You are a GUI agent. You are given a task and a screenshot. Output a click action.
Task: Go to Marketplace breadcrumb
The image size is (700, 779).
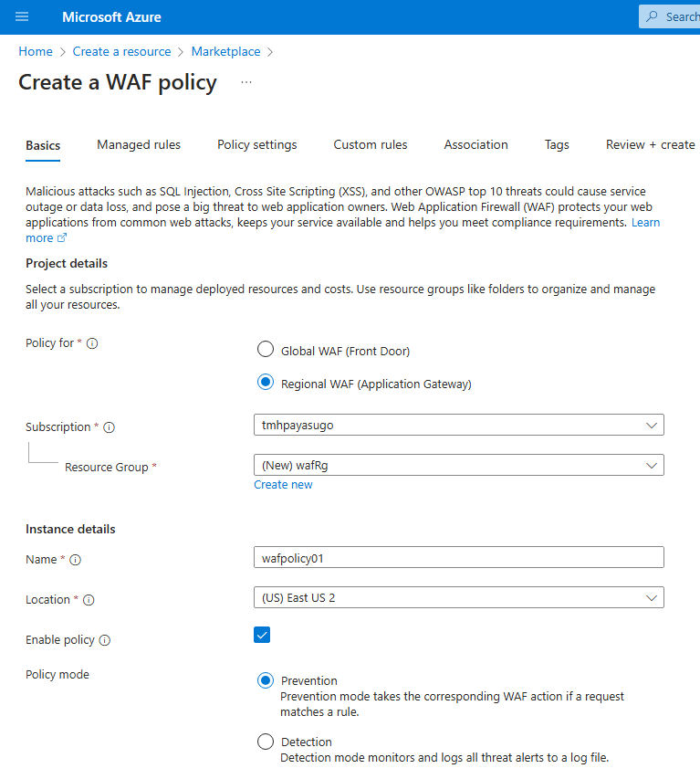pyautogui.click(x=225, y=51)
